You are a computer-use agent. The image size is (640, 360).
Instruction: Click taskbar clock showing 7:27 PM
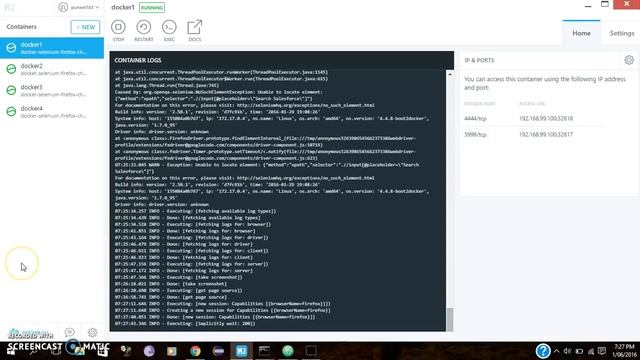click(624, 351)
